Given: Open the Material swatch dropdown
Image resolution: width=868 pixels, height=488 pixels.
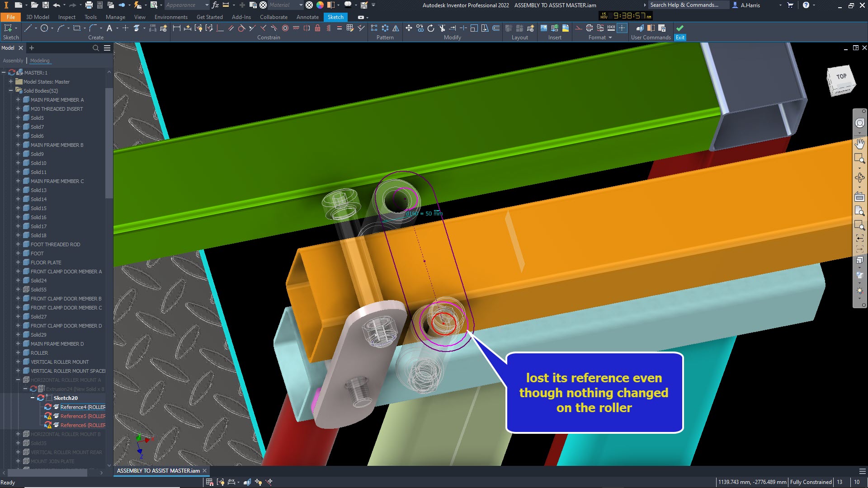Looking at the screenshot, I should (x=301, y=5).
